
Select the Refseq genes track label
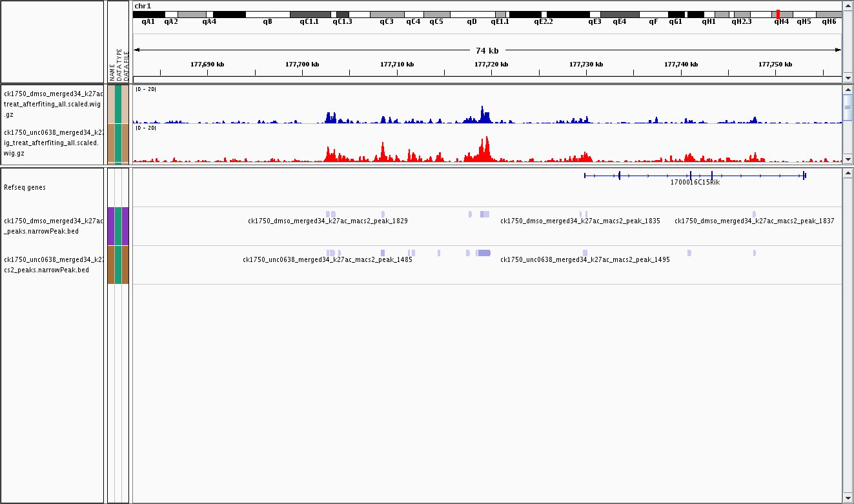[x=25, y=187]
